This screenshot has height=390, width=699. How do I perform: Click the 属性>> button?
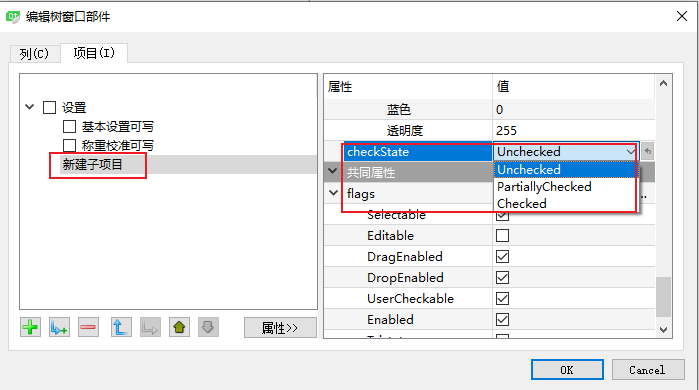[x=280, y=328]
